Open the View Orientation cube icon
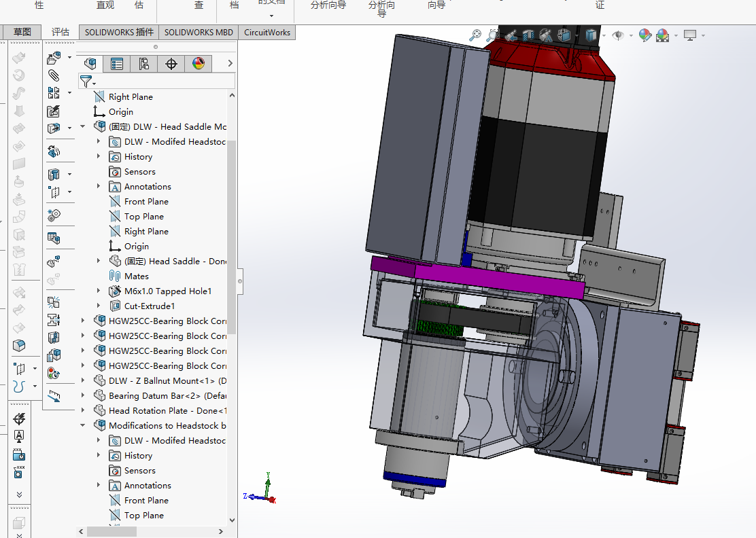The height and width of the screenshot is (538, 756). pos(564,35)
